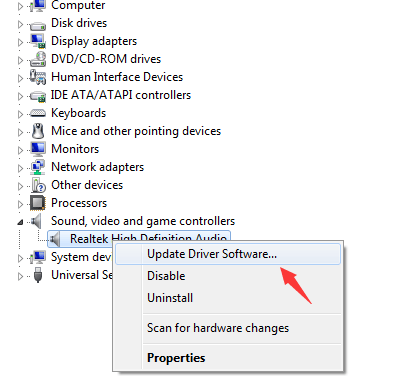Expand the Universal Serial Bus node
The width and height of the screenshot is (416, 376).
(x=20, y=276)
